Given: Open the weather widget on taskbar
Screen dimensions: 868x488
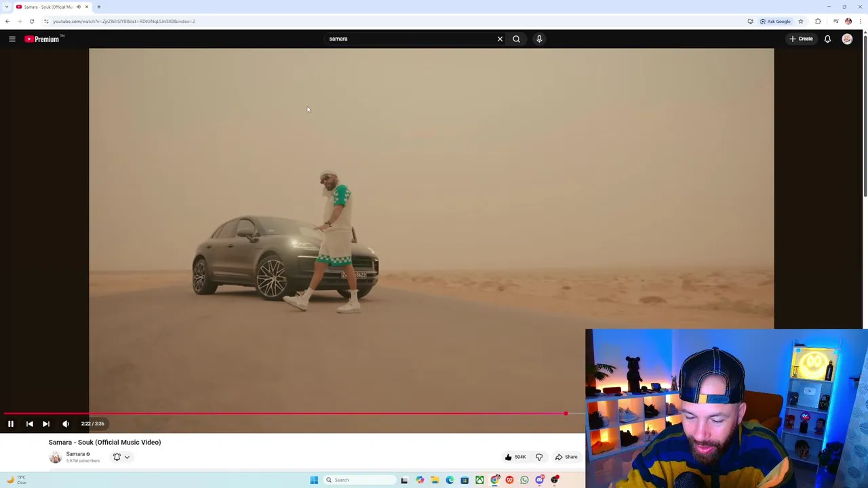Looking at the screenshot, I should click(x=16, y=480).
